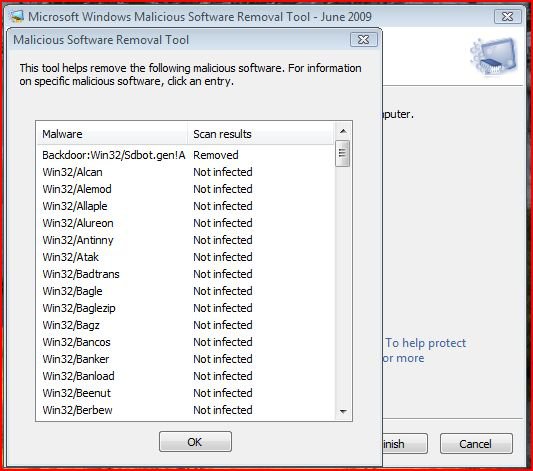
Task: Click the 'To help protect' link in main window
Action: coord(425,343)
